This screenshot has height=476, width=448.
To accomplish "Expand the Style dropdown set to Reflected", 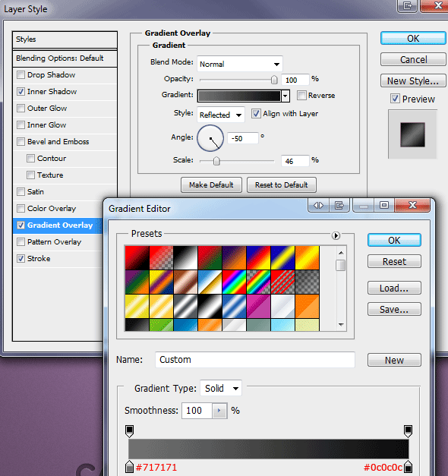I will pyautogui.click(x=221, y=115).
